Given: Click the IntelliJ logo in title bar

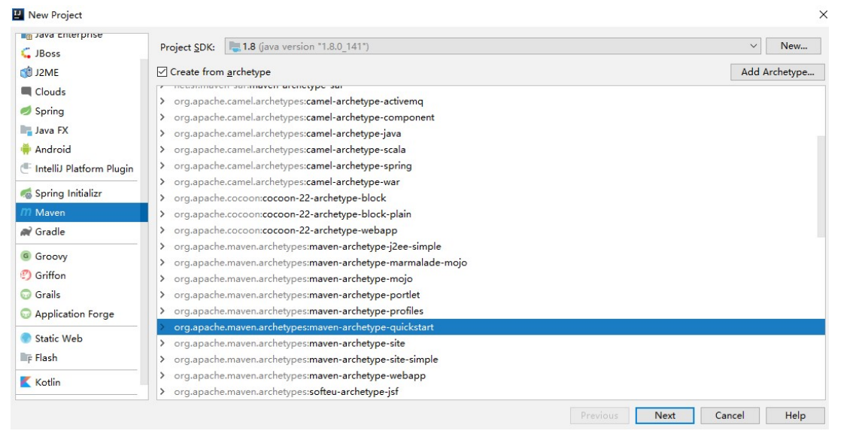Looking at the screenshot, I should point(18,14).
